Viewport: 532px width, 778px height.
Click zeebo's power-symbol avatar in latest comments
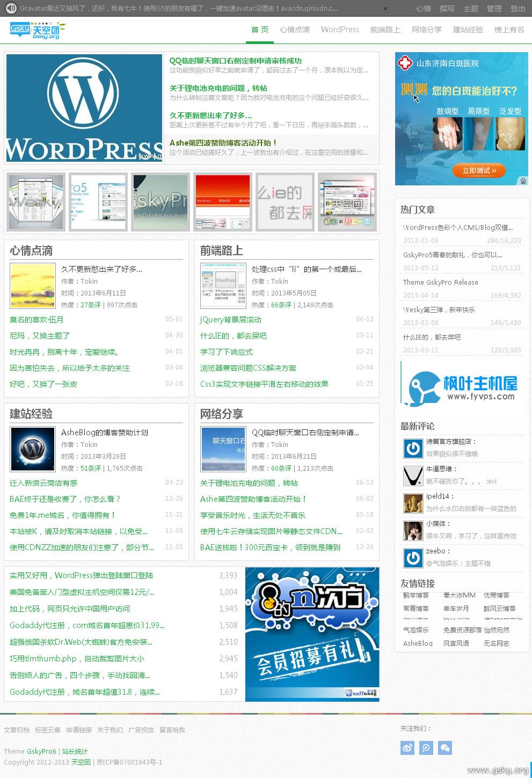413,558
